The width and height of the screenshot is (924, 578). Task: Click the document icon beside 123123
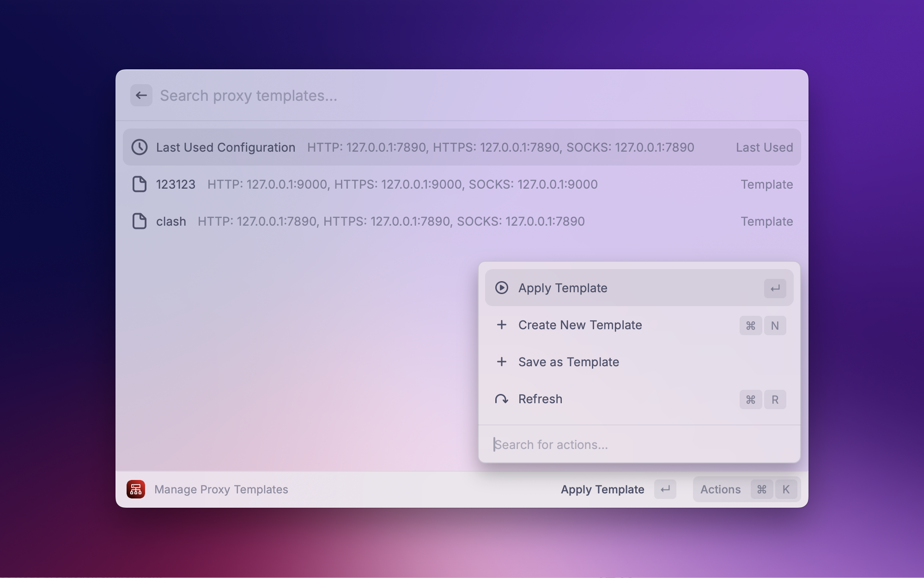(140, 184)
